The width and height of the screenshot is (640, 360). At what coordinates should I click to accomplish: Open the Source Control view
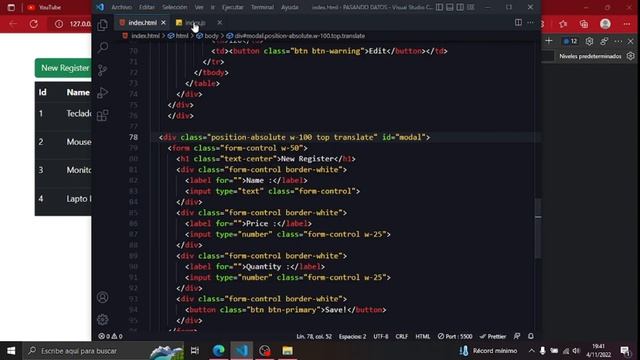[x=102, y=70]
